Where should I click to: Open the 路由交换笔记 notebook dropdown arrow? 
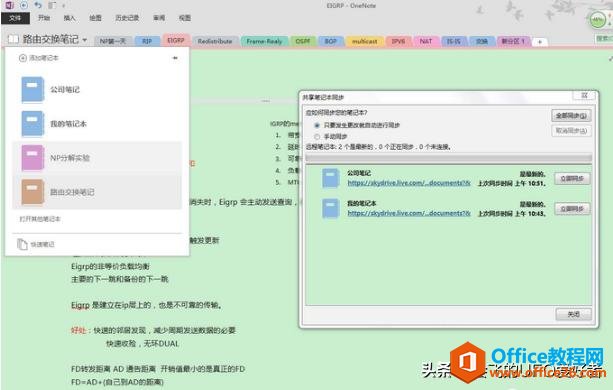84,40
